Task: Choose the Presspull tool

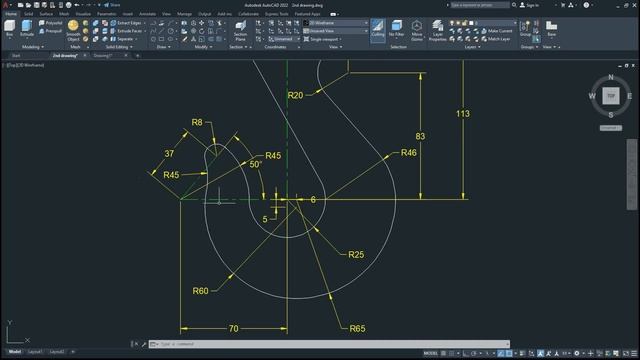Action: pyautogui.click(x=51, y=31)
